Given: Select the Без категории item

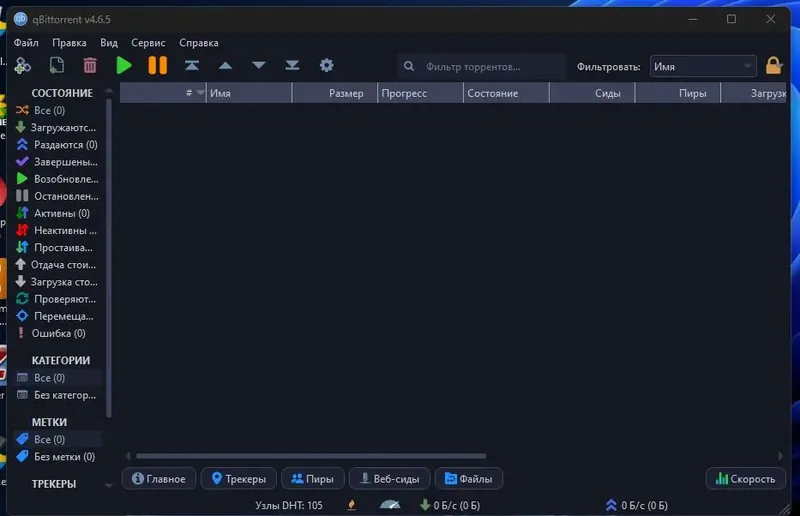Looking at the screenshot, I should click(x=58, y=395).
